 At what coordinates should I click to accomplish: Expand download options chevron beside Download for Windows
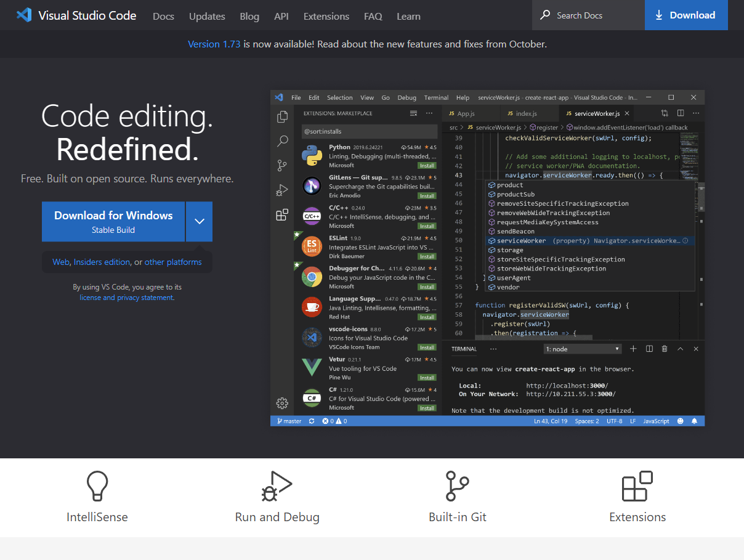coord(200,221)
